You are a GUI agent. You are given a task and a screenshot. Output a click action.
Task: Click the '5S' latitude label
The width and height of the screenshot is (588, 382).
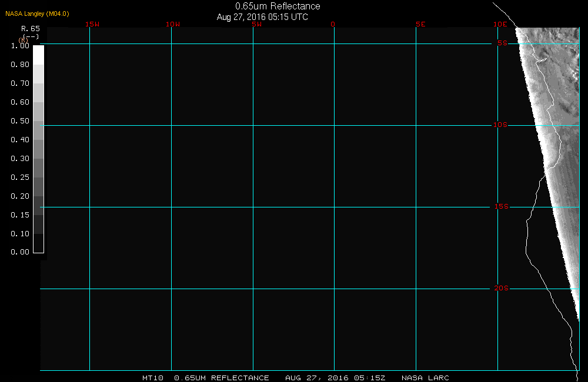503,43
